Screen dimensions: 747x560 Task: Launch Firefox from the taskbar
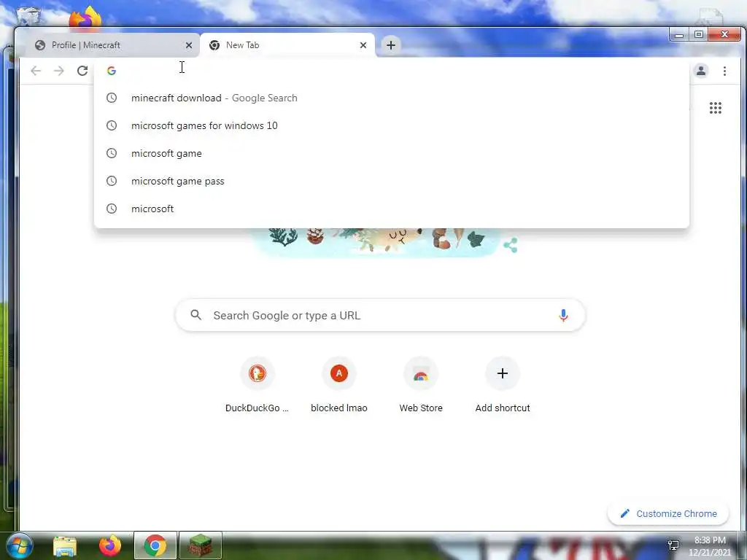click(110, 545)
